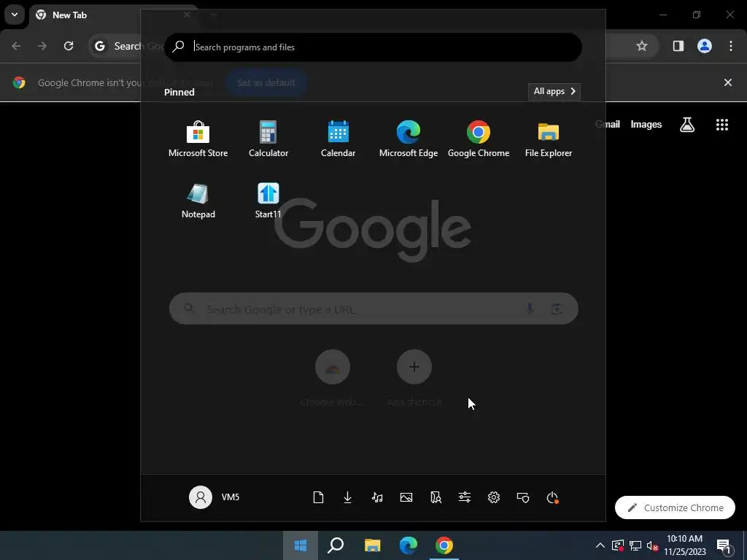
Task: Click the VM5 user account
Action: [x=214, y=497]
